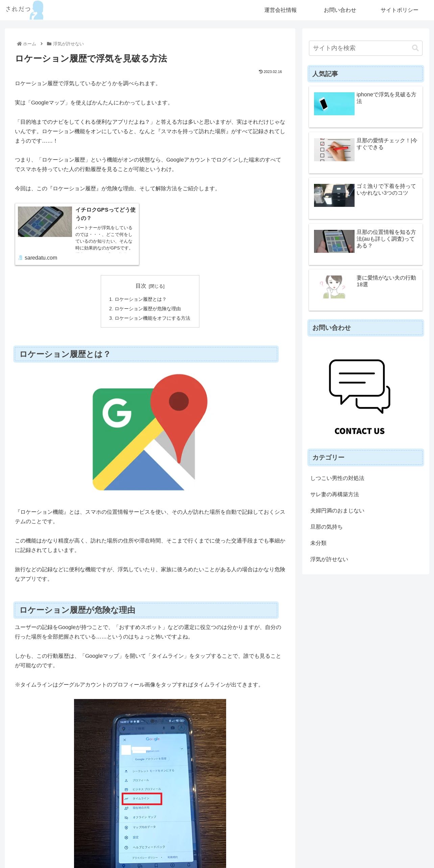The image size is (434, 868).
Task: Click the saredatu.com text in the blog card
Action: pos(41,258)
